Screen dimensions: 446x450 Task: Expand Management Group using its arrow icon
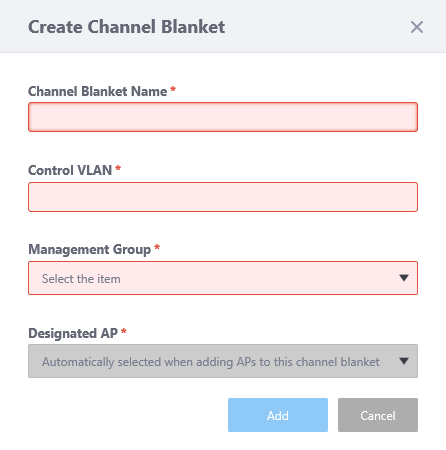(x=404, y=278)
